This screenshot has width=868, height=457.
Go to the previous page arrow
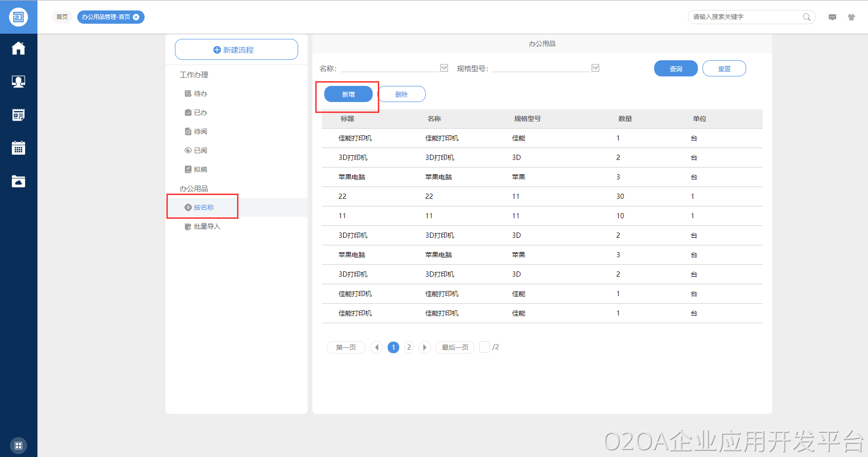[376, 347]
